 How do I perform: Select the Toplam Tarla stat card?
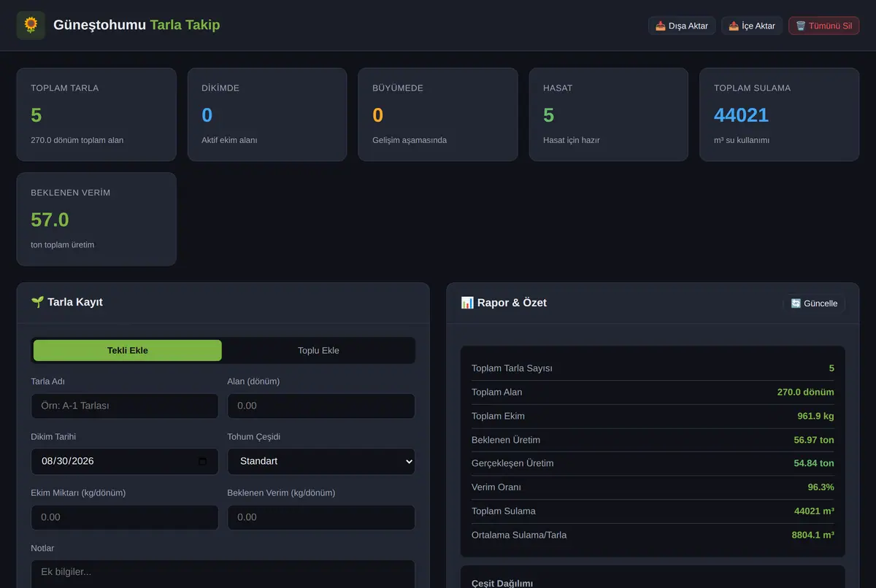[x=96, y=115]
